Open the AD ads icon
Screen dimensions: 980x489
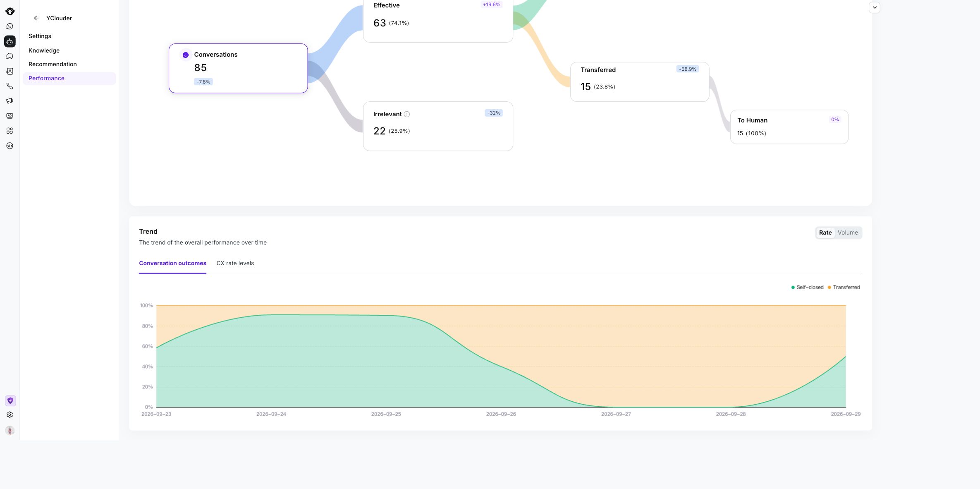point(10,116)
